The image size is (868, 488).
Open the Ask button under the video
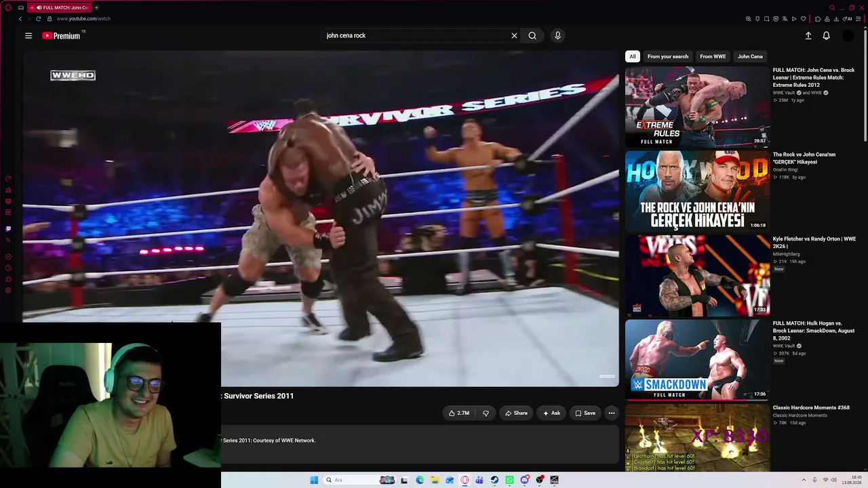pyautogui.click(x=551, y=413)
